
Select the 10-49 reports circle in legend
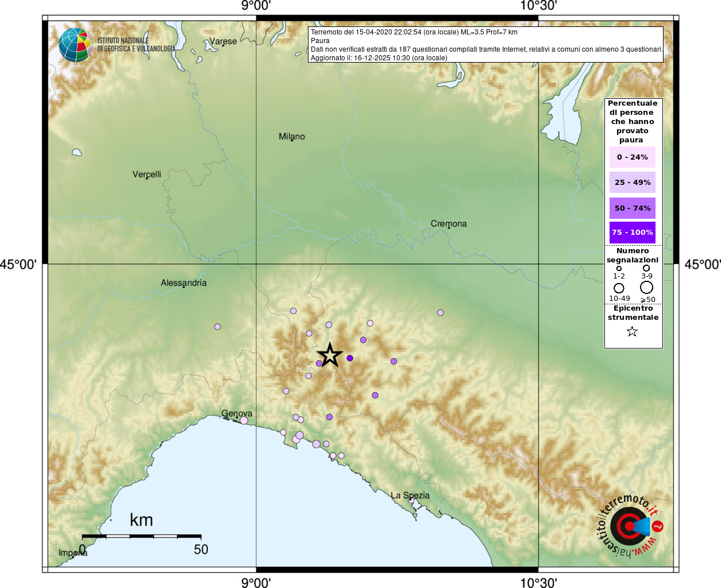tap(619, 288)
